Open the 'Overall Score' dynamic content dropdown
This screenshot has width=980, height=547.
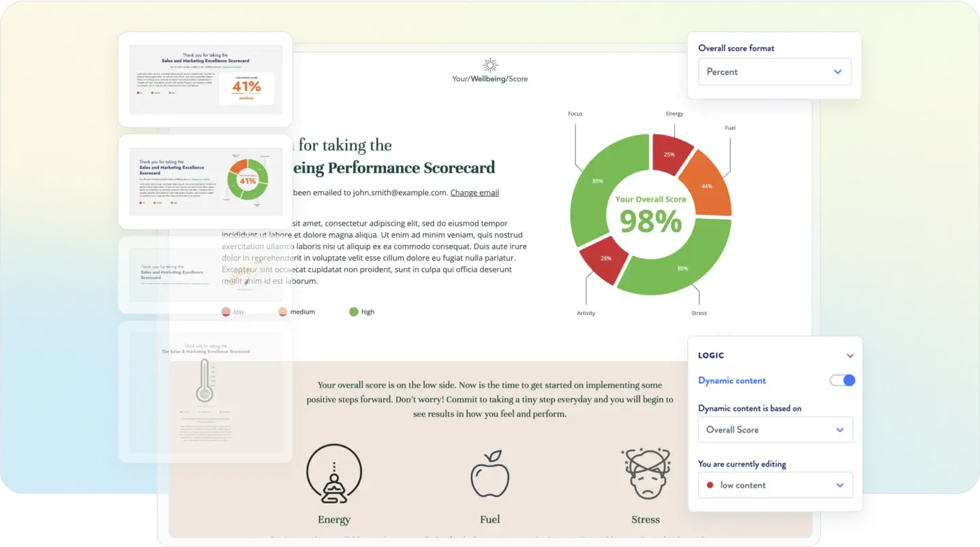tap(775, 429)
